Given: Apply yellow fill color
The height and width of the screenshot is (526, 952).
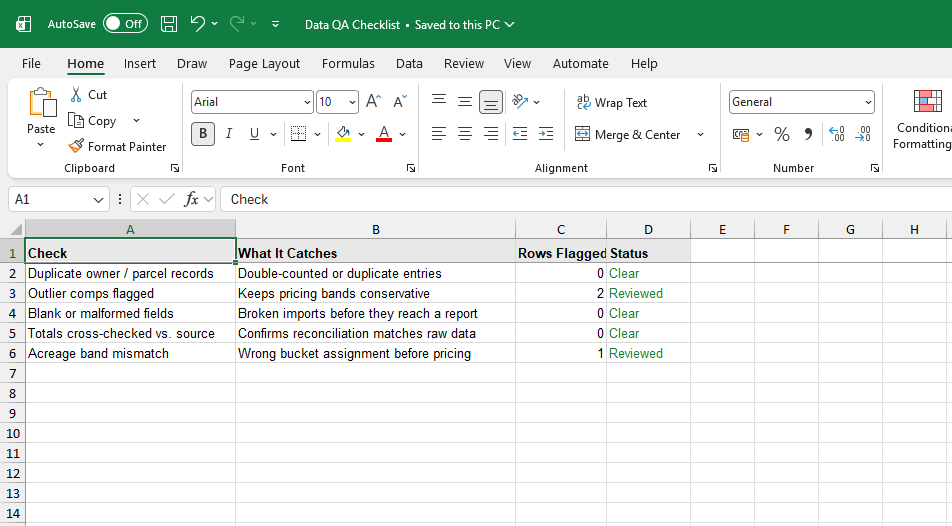Looking at the screenshot, I should tap(343, 134).
